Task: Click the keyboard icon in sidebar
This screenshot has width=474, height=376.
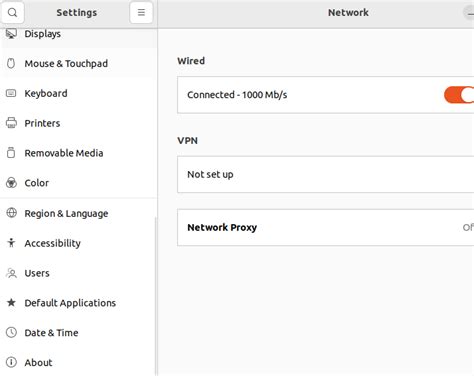Action: pos(11,93)
